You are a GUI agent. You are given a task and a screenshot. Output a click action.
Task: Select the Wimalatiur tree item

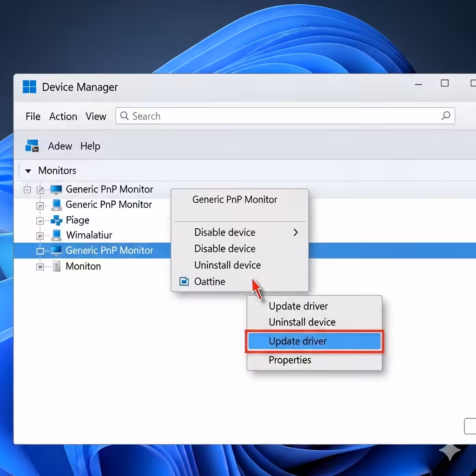(x=89, y=235)
